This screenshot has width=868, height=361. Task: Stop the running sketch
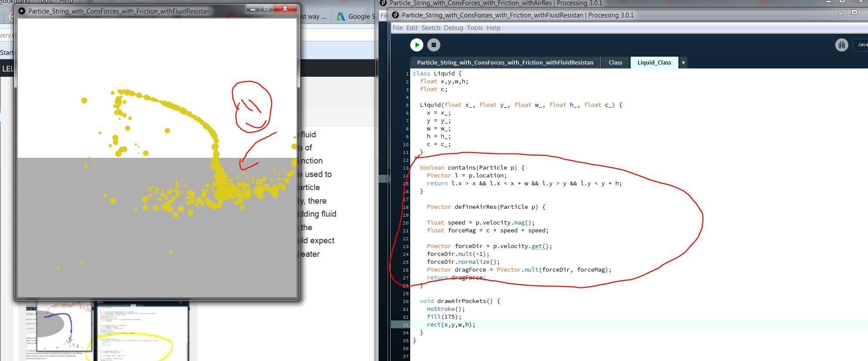[433, 45]
